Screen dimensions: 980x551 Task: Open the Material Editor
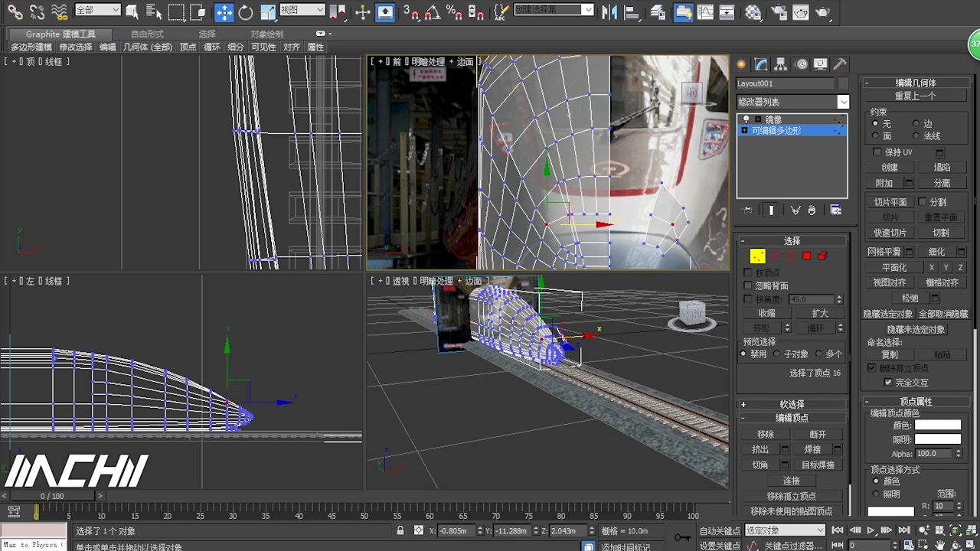pos(752,11)
